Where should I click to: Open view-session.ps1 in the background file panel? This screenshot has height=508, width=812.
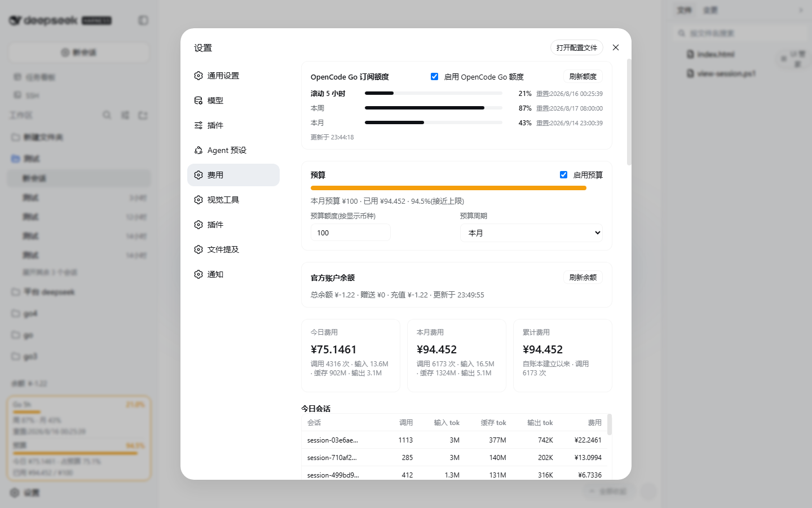pos(721,73)
